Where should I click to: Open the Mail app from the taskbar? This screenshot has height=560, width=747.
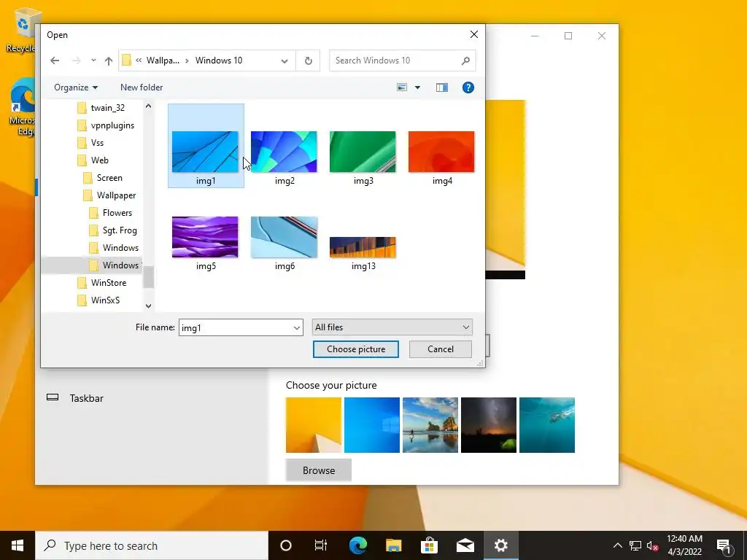(465, 545)
